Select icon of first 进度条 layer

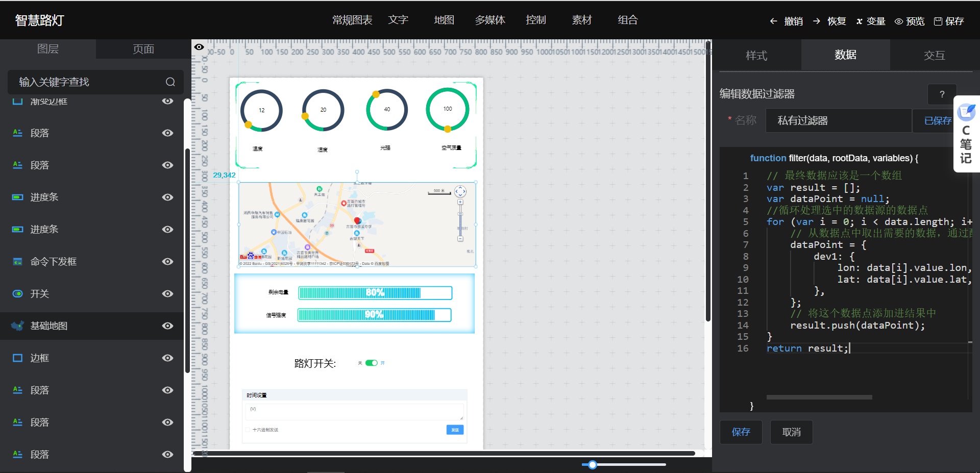[x=17, y=197]
